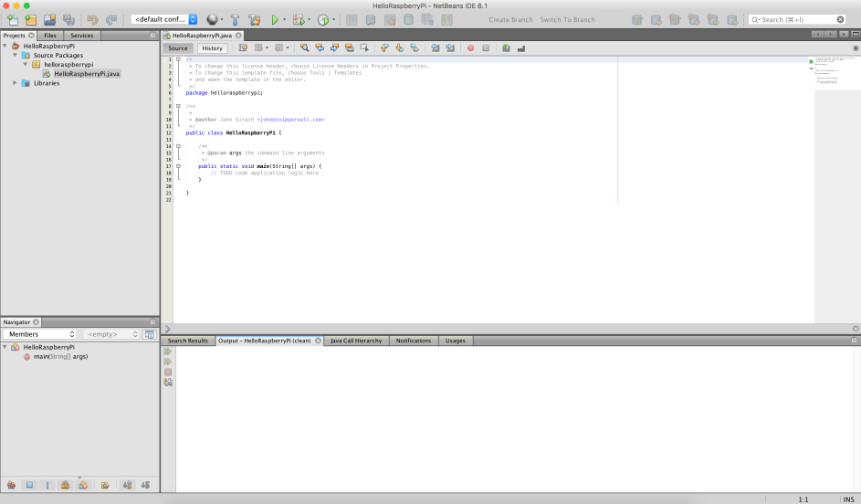Open the Navigator Members dropdown
This screenshot has width=861, height=504.
(40, 334)
